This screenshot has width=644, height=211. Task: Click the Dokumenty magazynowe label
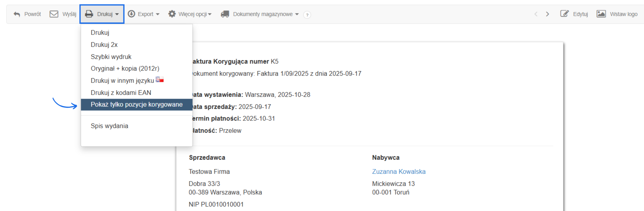pyautogui.click(x=263, y=14)
